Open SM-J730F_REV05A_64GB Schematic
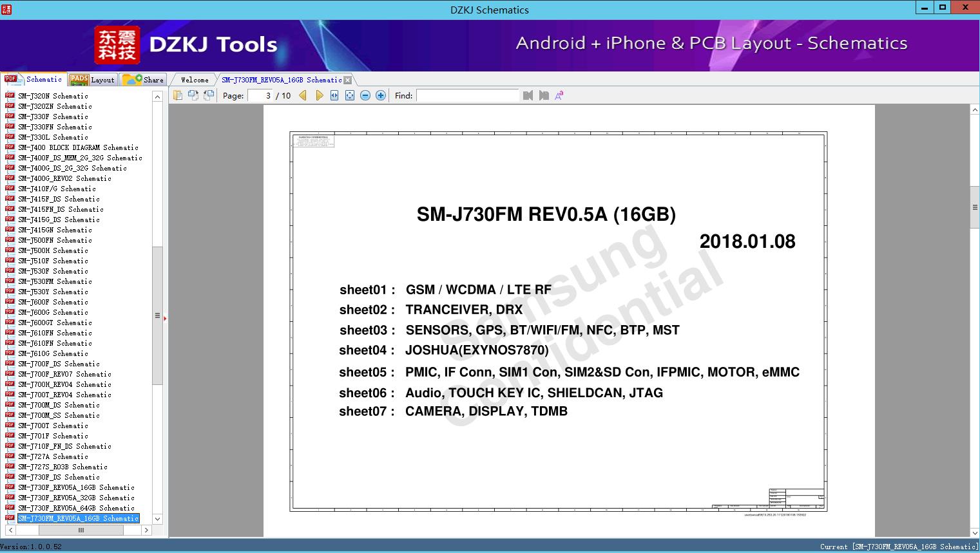The height and width of the screenshot is (553, 980). 77,508
